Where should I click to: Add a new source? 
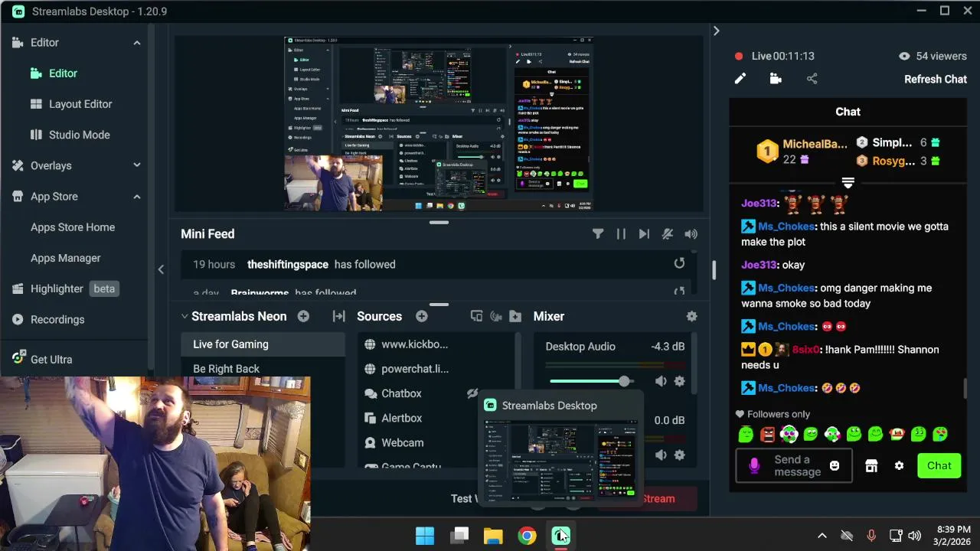click(422, 316)
